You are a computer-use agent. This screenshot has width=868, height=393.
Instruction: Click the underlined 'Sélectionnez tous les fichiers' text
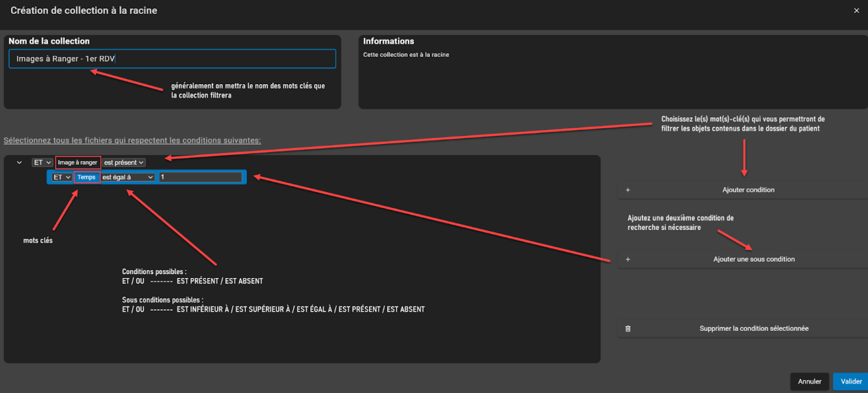132,141
